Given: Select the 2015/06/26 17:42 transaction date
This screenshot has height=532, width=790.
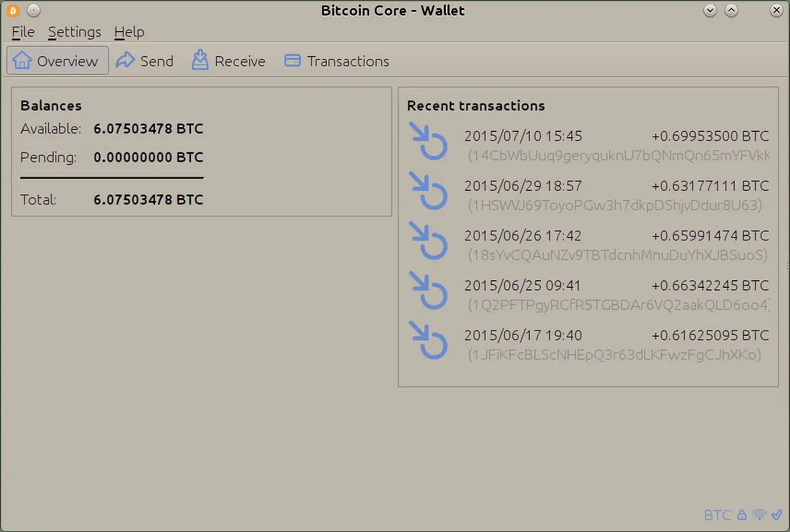Looking at the screenshot, I should (523, 235).
